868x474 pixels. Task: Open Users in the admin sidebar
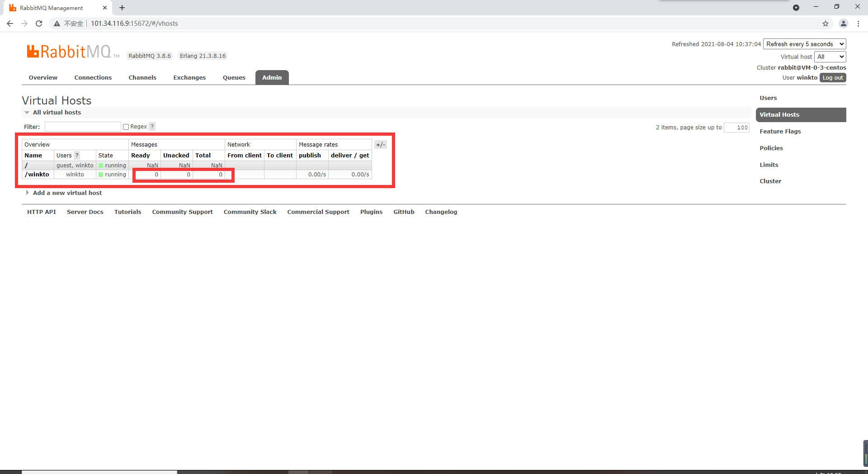[768, 98]
